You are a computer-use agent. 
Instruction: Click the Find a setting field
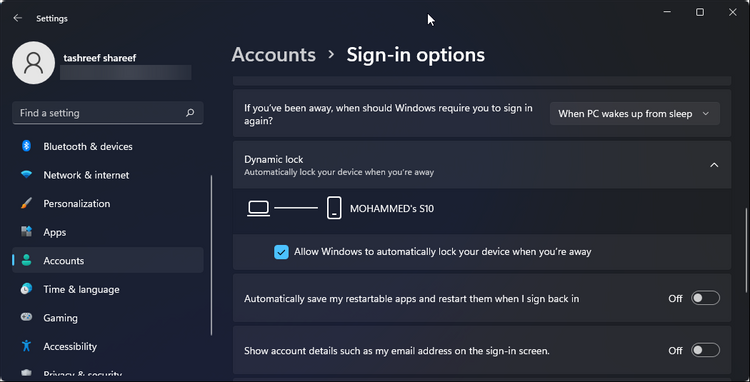click(x=108, y=113)
